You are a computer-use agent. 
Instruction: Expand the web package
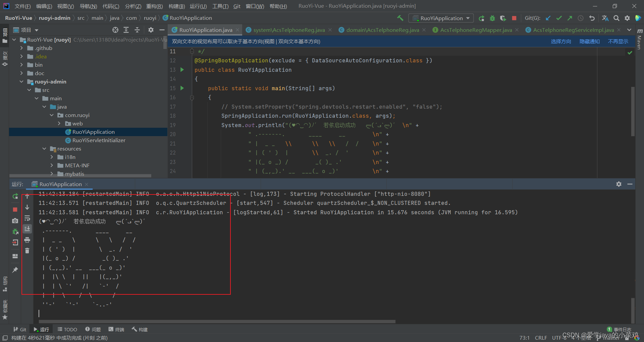59,123
